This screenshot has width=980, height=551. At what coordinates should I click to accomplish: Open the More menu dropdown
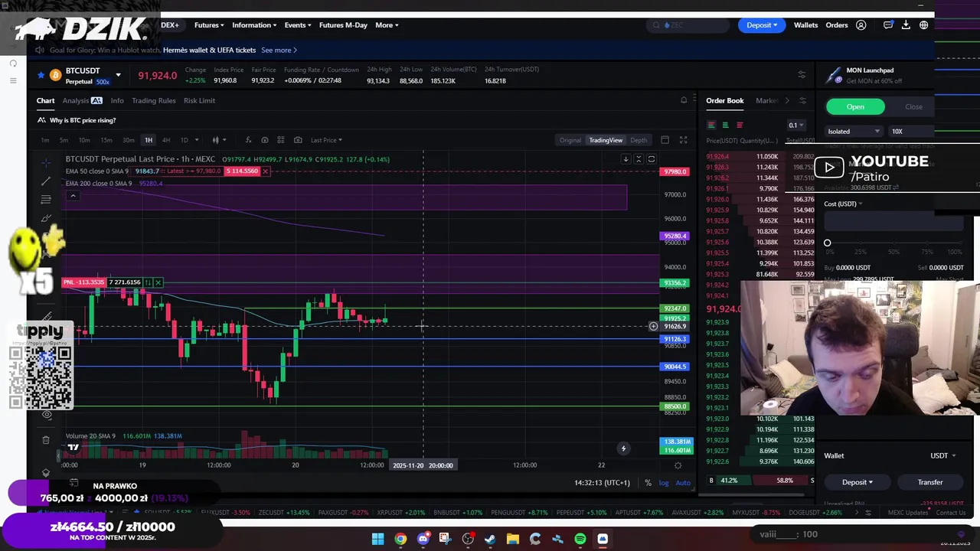pyautogui.click(x=387, y=25)
